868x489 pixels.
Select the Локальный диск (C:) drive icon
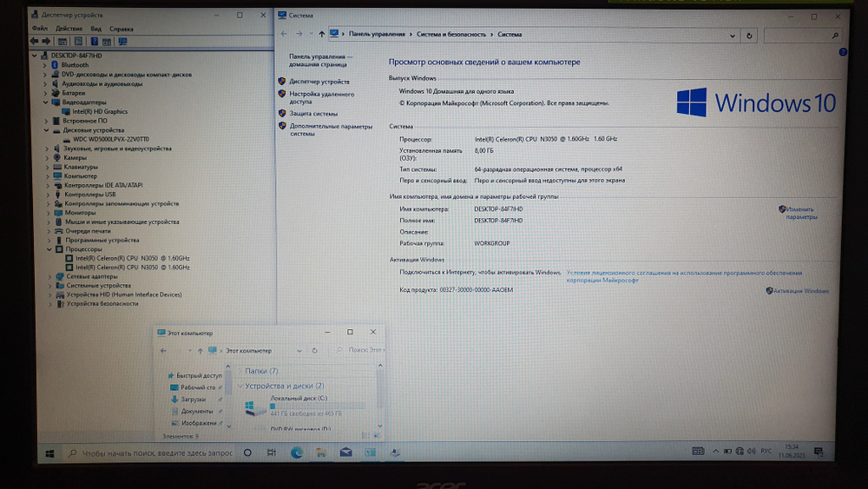tap(254, 408)
